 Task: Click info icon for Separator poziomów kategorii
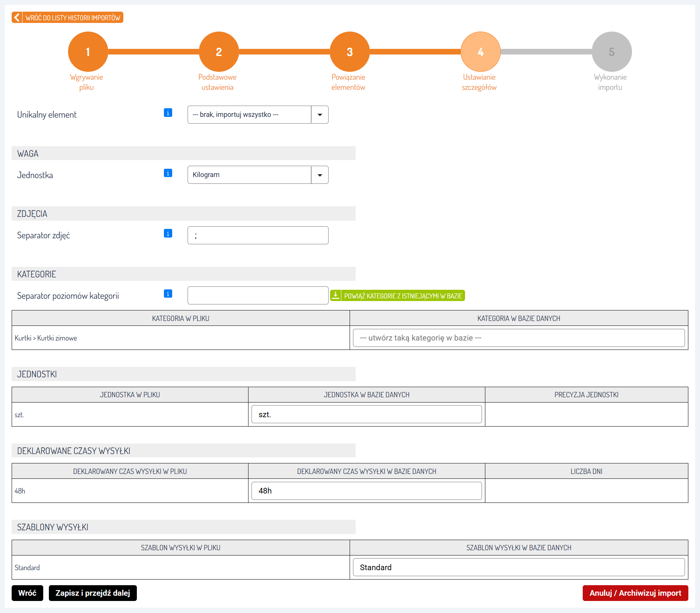[x=168, y=294]
